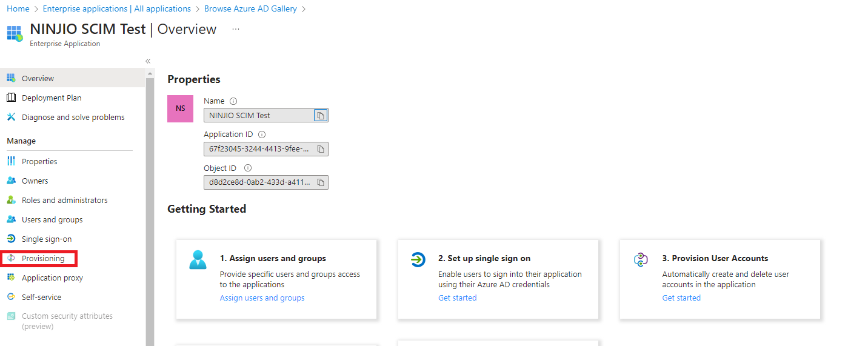Open Provisioning in the Manage menu
Viewport: 868px width, 346px height.
tap(42, 259)
